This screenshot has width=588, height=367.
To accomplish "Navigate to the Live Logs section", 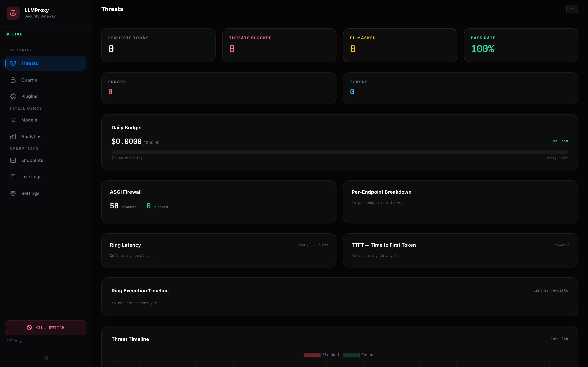I will (31, 176).
